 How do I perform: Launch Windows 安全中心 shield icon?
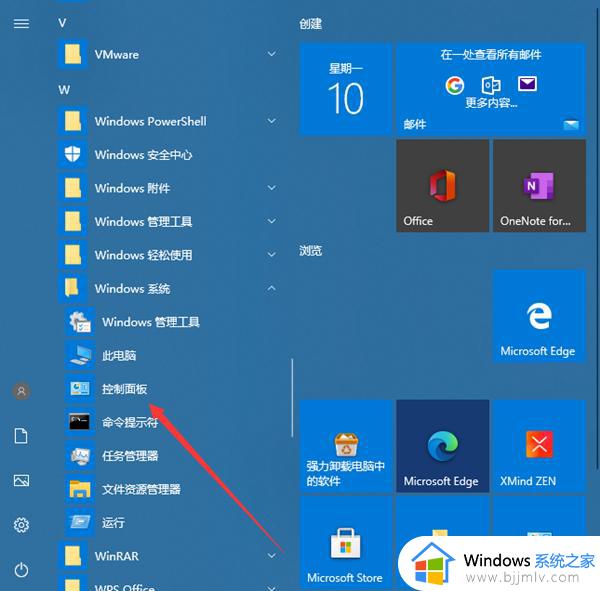[x=73, y=154]
